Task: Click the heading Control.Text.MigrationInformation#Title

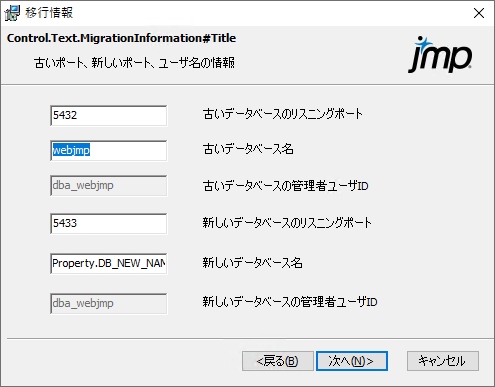Action: [x=121, y=38]
